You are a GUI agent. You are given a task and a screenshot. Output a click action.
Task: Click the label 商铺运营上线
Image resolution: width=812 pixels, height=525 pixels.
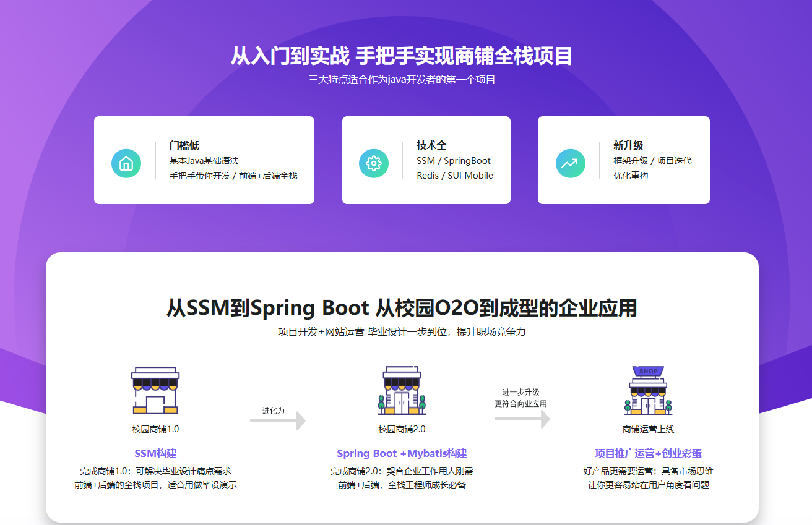coord(649,429)
